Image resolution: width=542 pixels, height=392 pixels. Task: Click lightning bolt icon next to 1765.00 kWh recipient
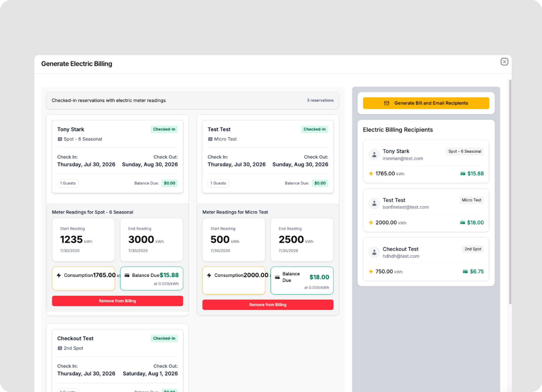click(x=371, y=174)
